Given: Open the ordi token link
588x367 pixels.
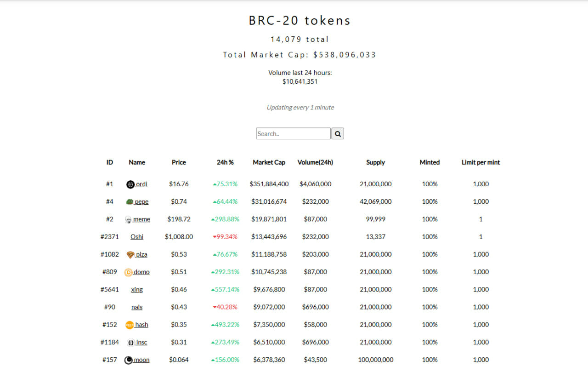Looking at the screenshot, I should [x=141, y=184].
